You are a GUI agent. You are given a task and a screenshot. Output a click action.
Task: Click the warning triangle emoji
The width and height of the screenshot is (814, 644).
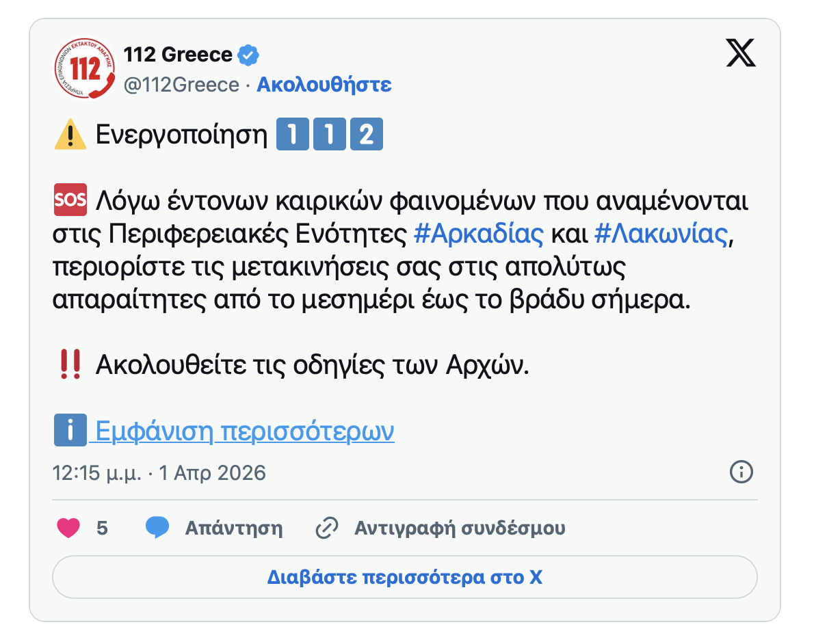pos(70,135)
